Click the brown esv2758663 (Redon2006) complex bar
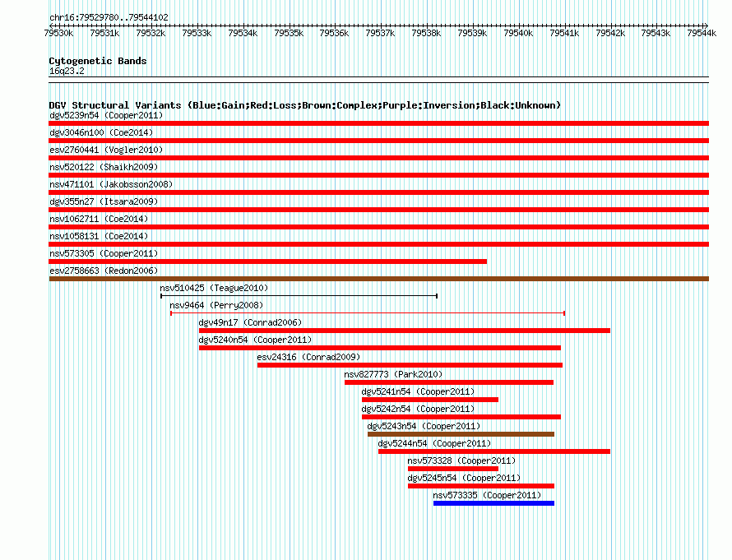This screenshot has width=732, height=560. point(378,279)
